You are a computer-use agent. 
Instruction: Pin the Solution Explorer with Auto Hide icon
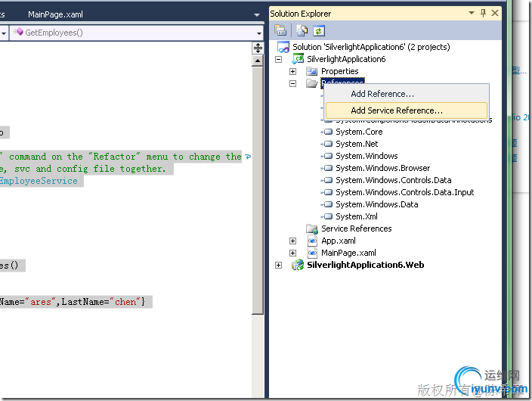click(484, 14)
